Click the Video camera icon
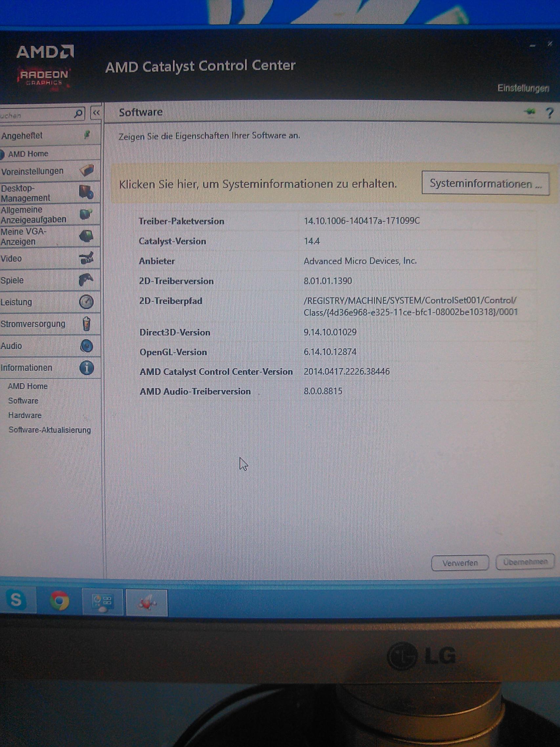 (x=86, y=258)
